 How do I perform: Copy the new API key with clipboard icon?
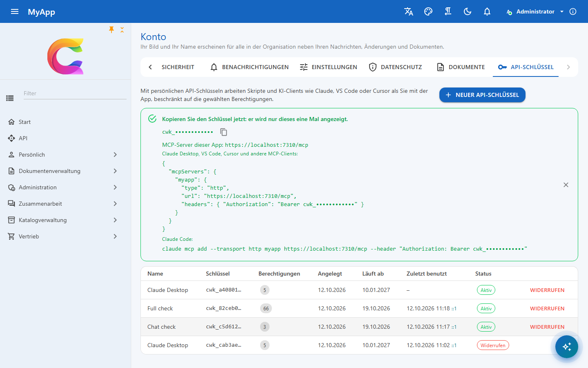[x=223, y=132]
